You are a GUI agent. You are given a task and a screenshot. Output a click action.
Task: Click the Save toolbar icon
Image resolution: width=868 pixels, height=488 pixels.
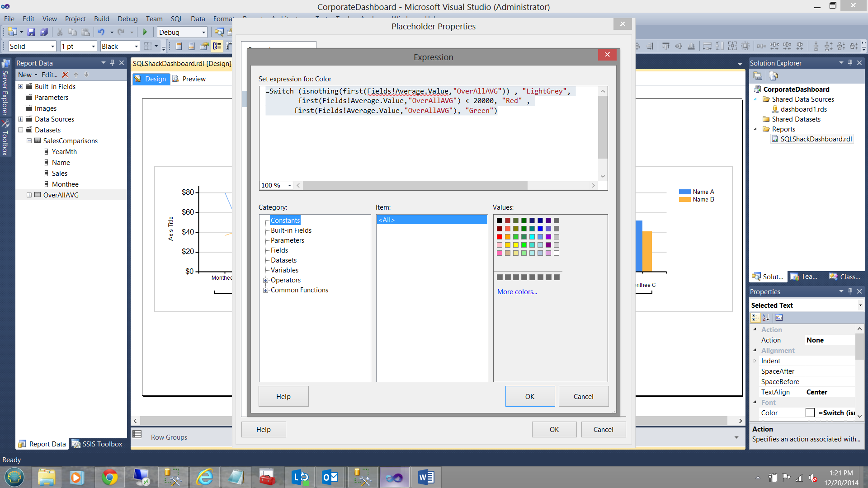[x=31, y=32]
